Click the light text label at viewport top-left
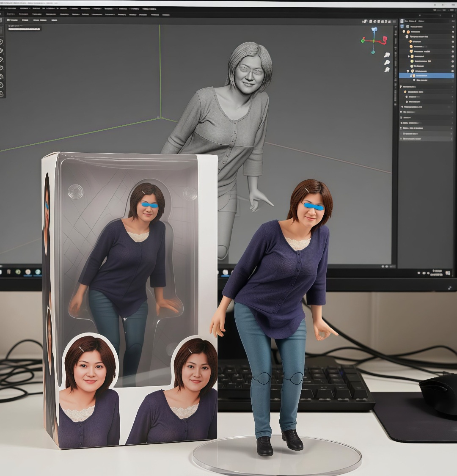457x476 pixels. click(x=25, y=29)
